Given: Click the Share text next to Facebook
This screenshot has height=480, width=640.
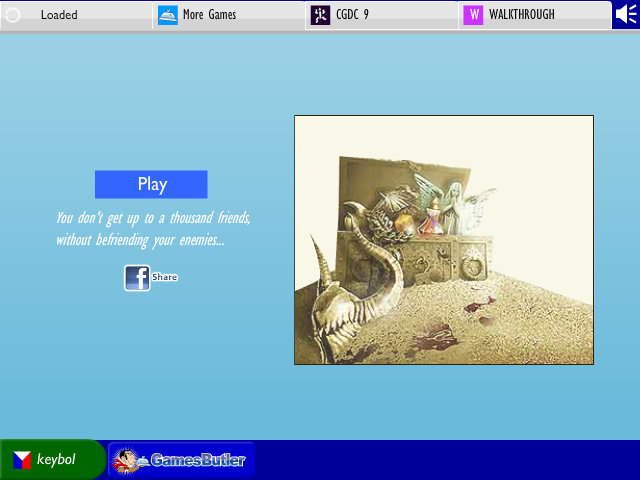Looking at the screenshot, I should point(164,277).
